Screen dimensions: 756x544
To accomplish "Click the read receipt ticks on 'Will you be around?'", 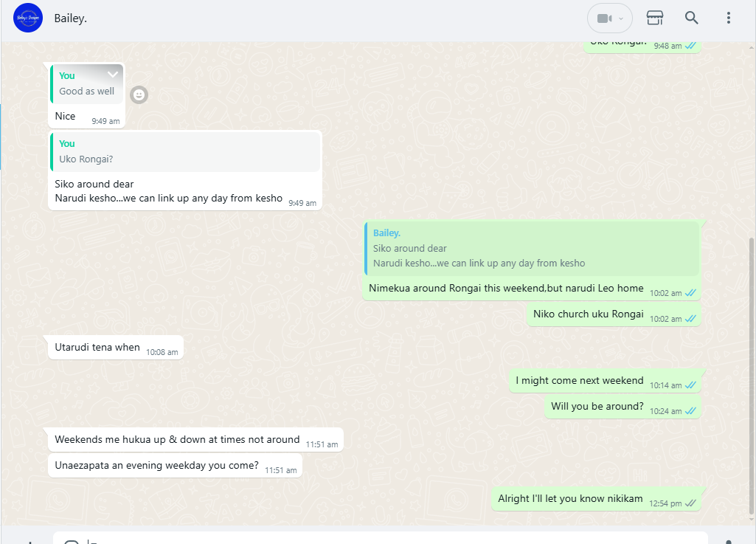I will [x=691, y=411].
